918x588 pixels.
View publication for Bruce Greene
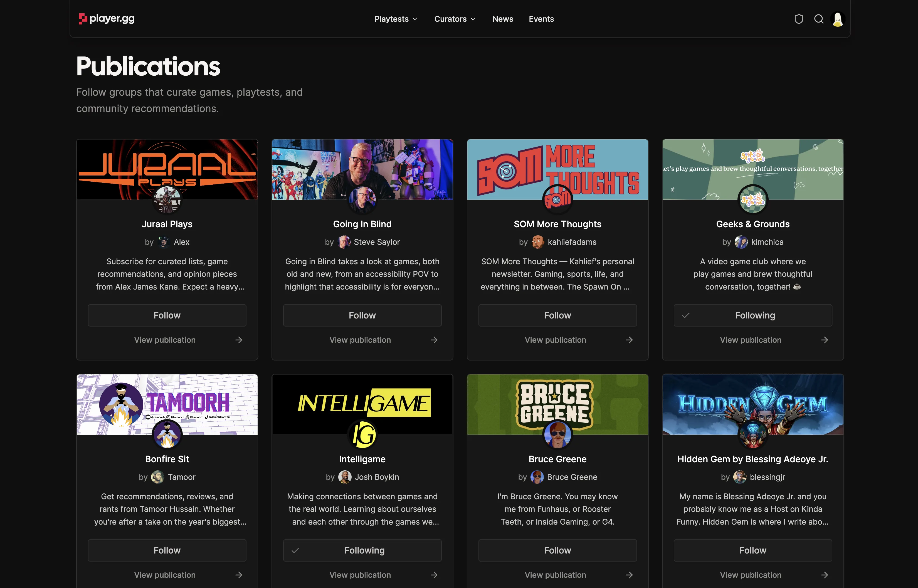tap(557, 575)
